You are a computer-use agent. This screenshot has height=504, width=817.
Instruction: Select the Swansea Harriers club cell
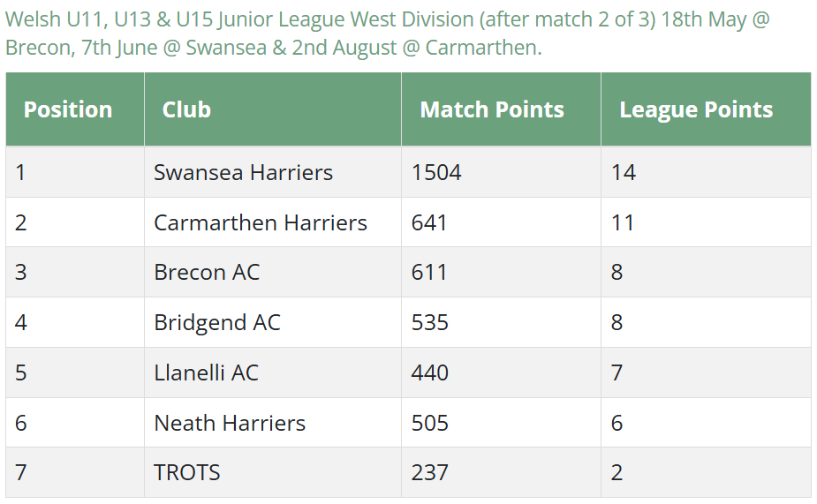pyautogui.click(x=273, y=172)
